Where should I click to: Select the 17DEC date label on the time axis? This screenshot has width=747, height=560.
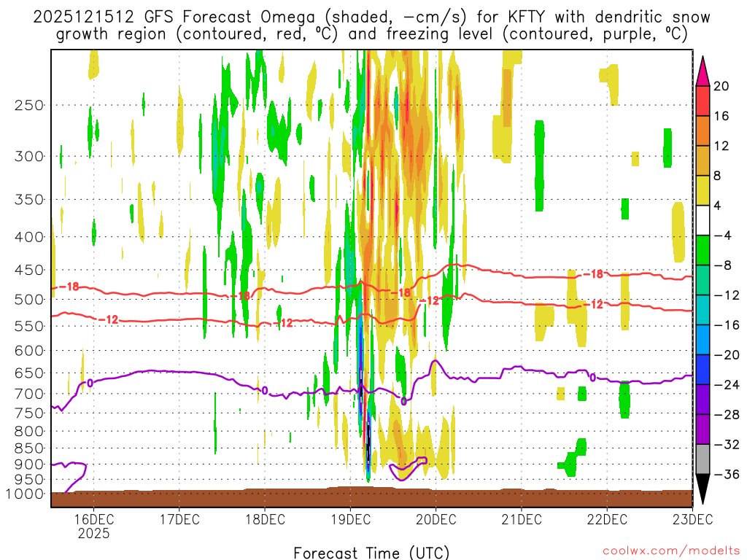[x=179, y=519]
